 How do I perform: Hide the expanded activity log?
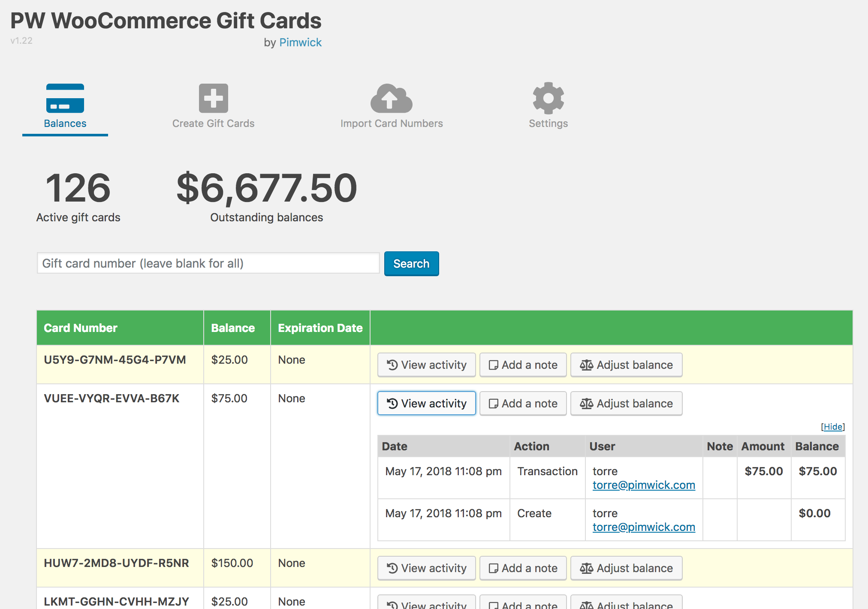[x=833, y=427]
